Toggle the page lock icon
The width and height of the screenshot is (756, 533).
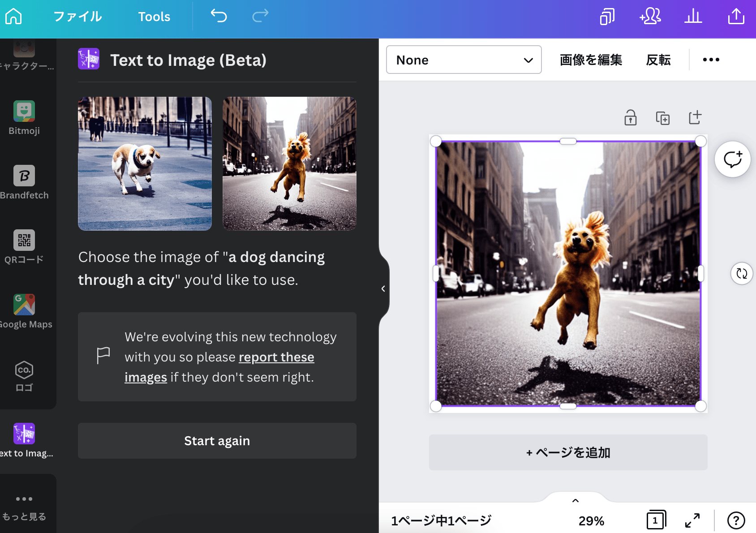630,118
